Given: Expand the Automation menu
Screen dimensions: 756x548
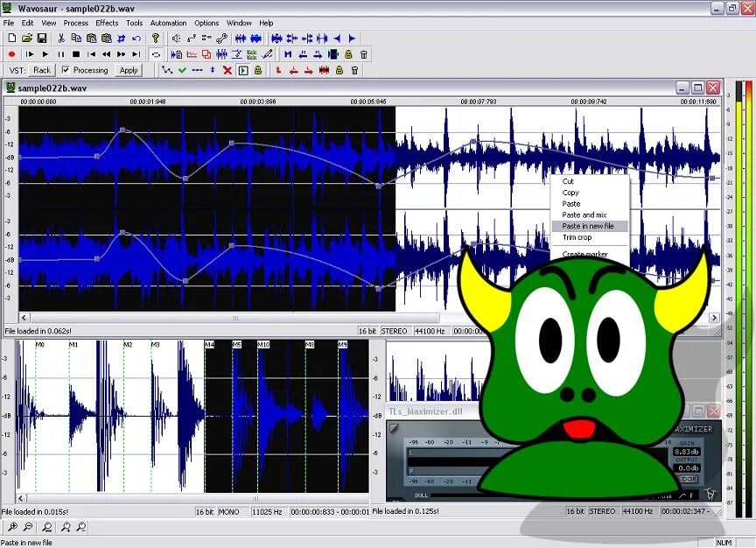Looking at the screenshot, I should click(168, 23).
